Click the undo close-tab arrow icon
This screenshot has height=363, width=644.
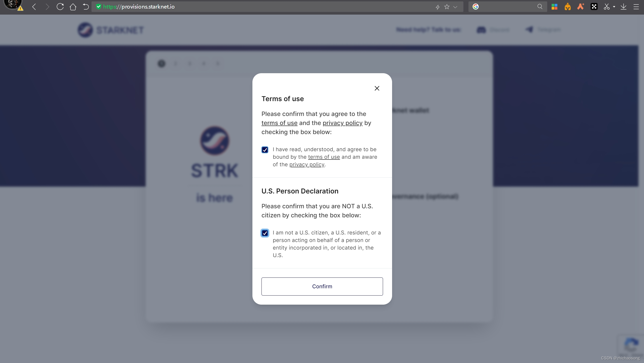click(86, 7)
